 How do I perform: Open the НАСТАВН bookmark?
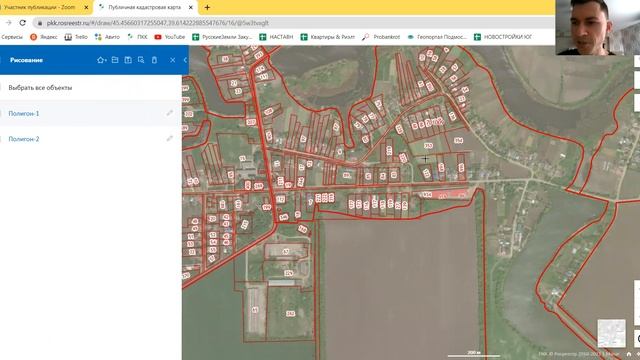(276, 37)
